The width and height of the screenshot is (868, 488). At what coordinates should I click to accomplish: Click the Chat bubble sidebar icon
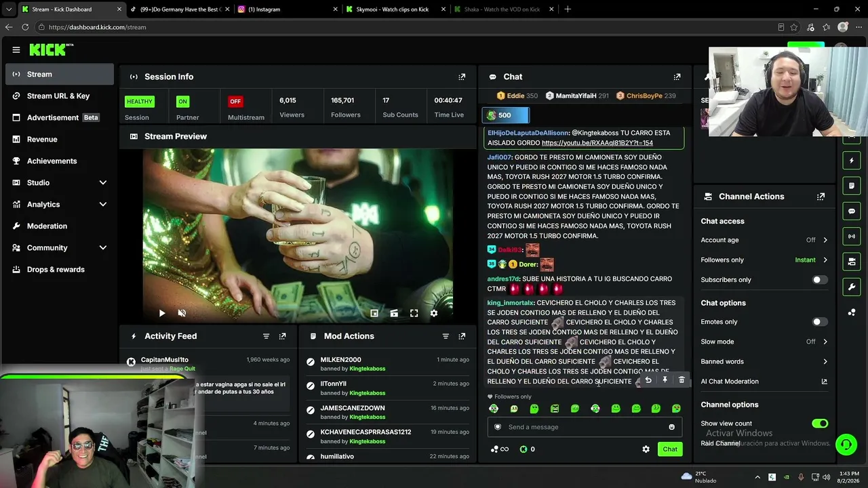pos(852,211)
